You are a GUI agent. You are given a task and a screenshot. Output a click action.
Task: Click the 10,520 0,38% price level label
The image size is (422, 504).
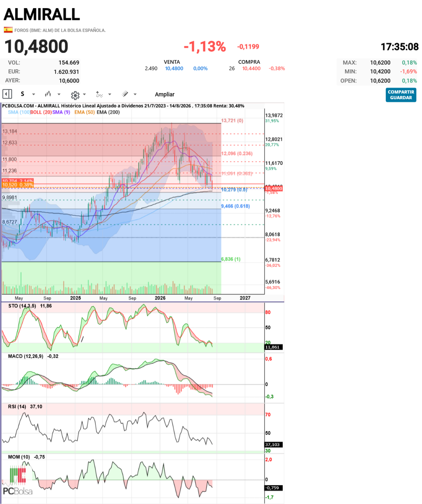(x=18, y=185)
